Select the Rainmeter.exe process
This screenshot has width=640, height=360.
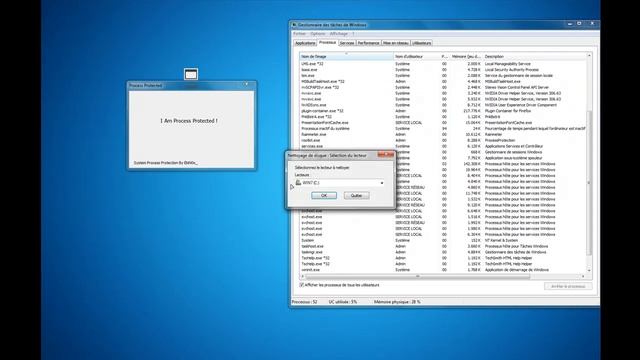click(x=443, y=134)
